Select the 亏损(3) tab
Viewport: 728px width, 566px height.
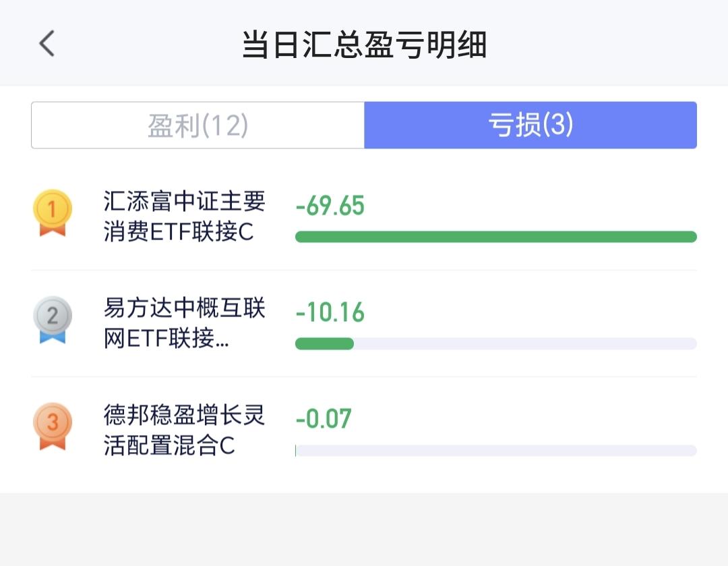530,125
